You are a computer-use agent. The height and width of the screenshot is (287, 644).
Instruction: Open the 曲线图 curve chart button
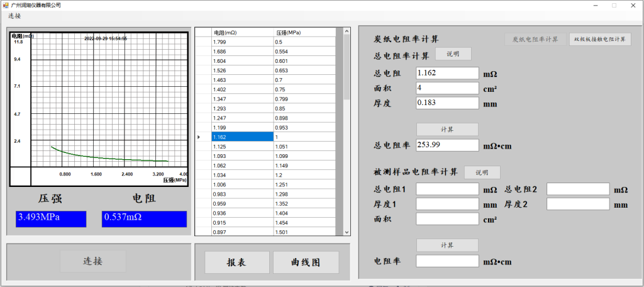pos(306,262)
